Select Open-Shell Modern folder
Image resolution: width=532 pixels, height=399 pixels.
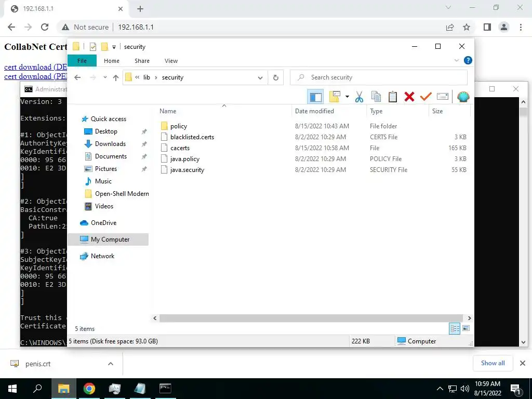(x=122, y=194)
